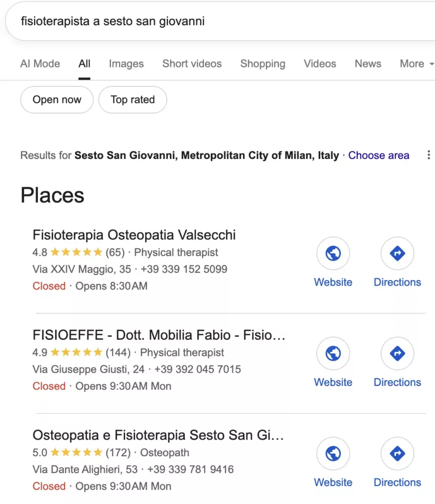Click the Choose area link
The image size is (435, 504).
(x=378, y=156)
